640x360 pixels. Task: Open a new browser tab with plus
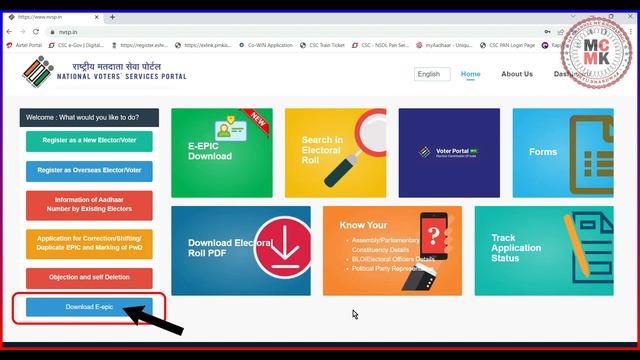[x=112, y=17]
